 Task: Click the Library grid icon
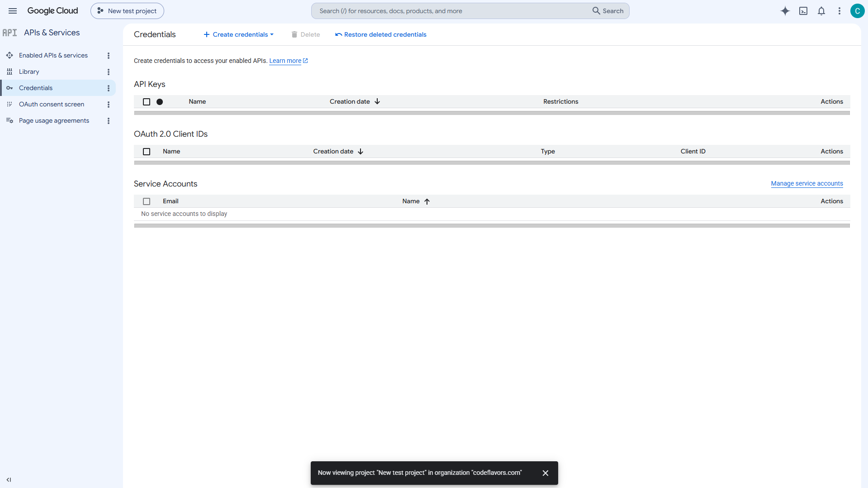click(x=9, y=72)
